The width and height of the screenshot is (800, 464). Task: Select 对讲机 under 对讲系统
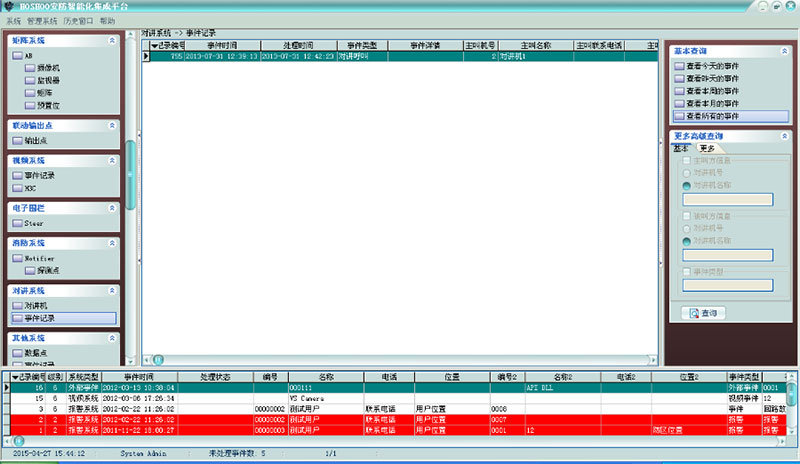point(35,305)
